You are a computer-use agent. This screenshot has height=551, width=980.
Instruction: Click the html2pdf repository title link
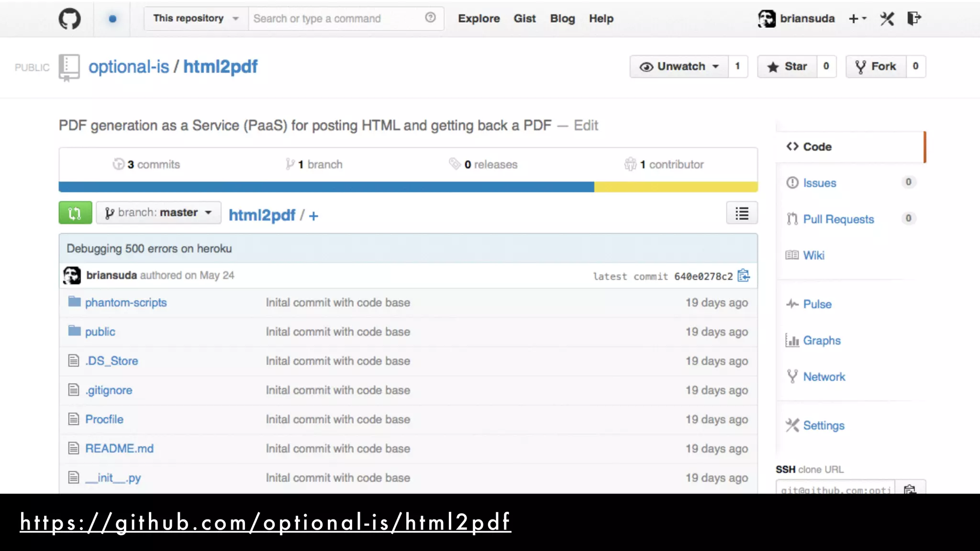point(220,66)
